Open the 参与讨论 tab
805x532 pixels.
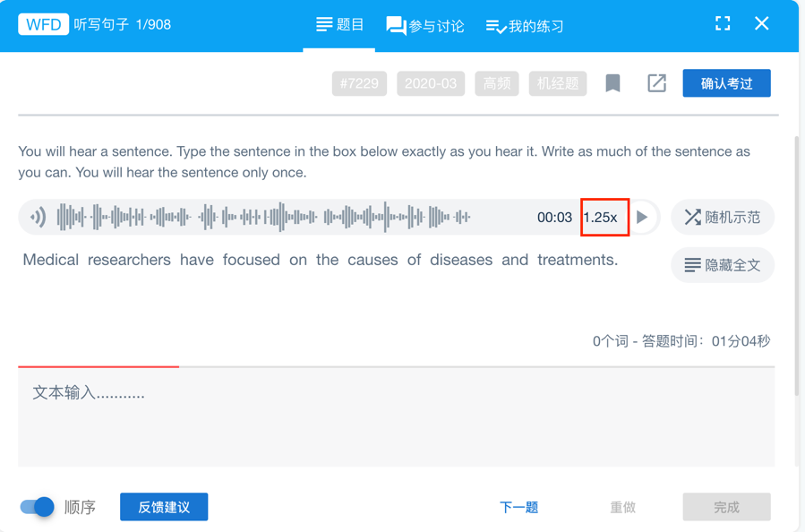(x=425, y=26)
